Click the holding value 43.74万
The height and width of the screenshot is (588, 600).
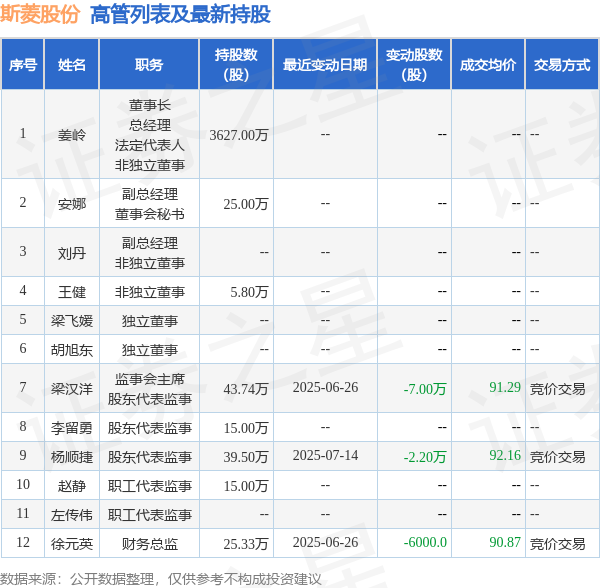(246, 389)
